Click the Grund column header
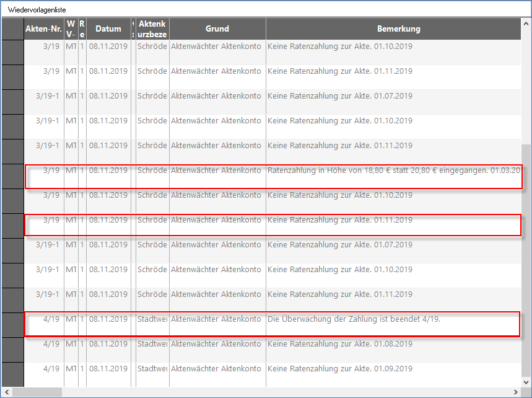This screenshot has height=398, width=532. 217,29
